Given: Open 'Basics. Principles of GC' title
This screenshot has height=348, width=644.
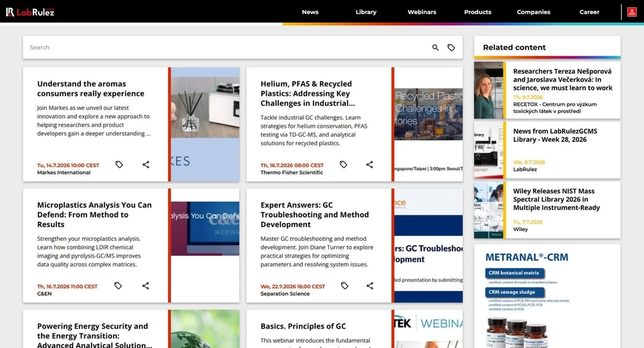Looking at the screenshot, I should 303,326.
